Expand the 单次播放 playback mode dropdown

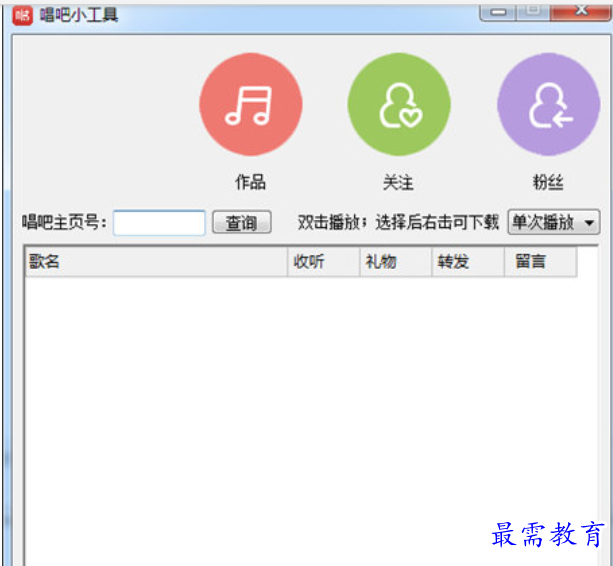[554, 222]
